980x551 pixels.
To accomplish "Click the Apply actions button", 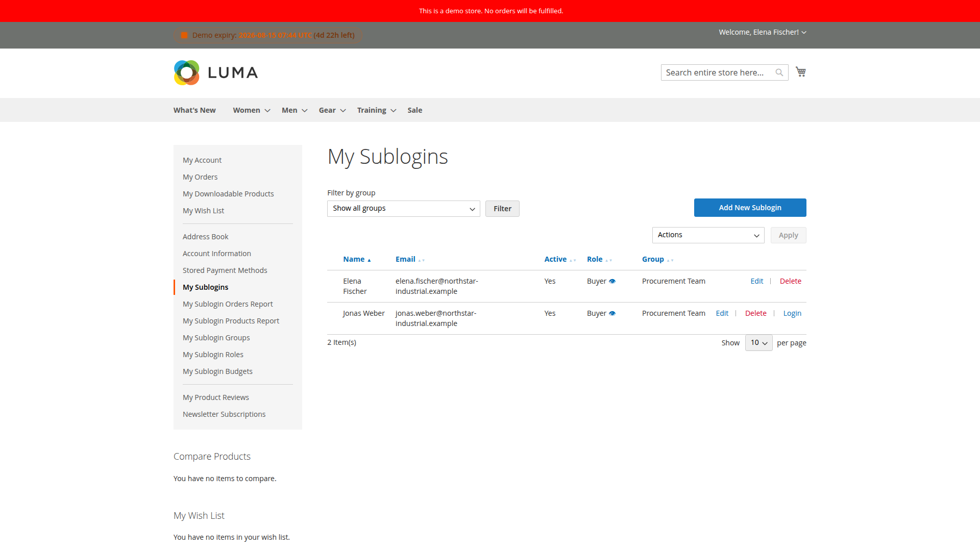I will 788,235.
